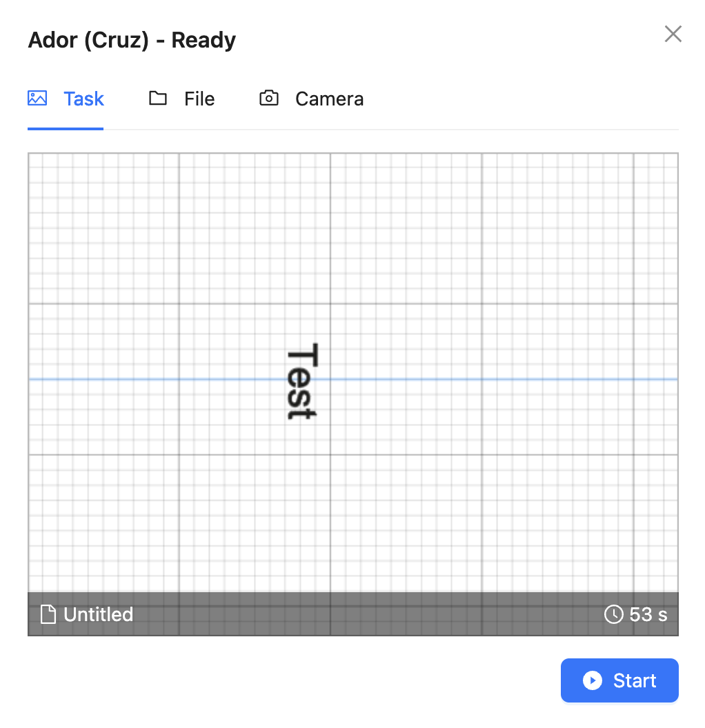
Task: Click the empty bottom-right grid area of preview
Action: [579, 523]
